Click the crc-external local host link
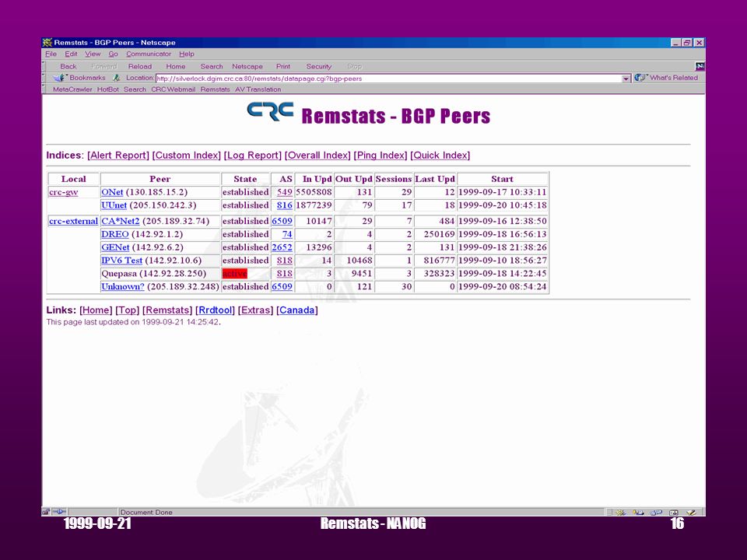The width and height of the screenshot is (747, 560). coord(73,222)
